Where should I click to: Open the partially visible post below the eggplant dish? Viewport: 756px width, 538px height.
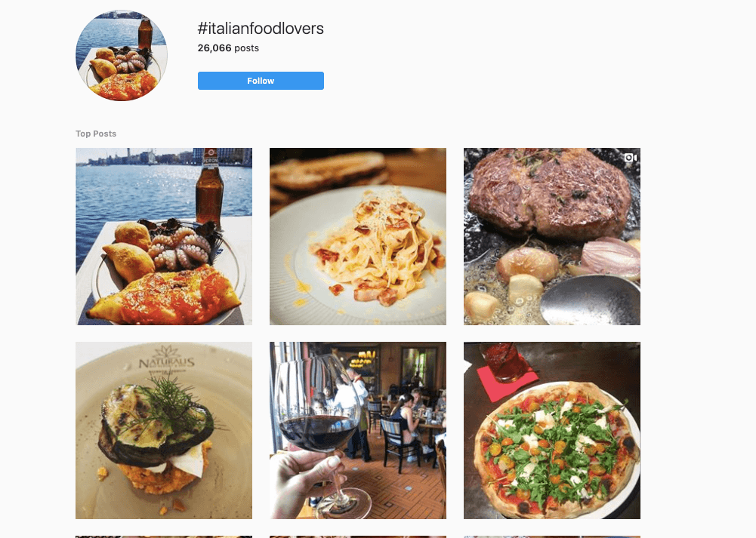(163, 536)
